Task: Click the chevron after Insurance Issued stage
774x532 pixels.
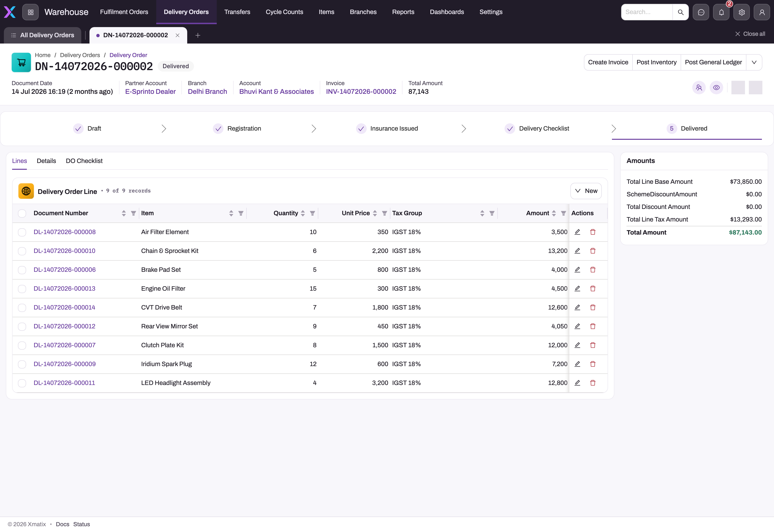Action: (x=464, y=129)
